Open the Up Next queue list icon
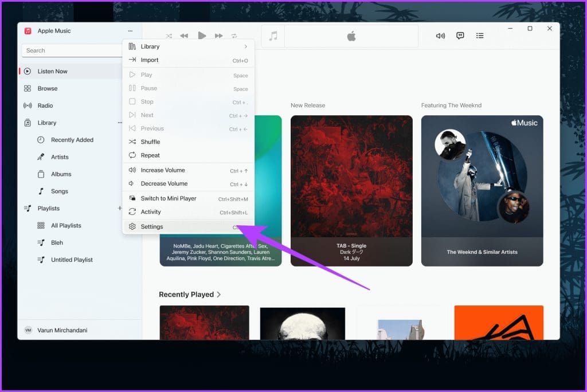This screenshot has width=587, height=392. click(480, 36)
